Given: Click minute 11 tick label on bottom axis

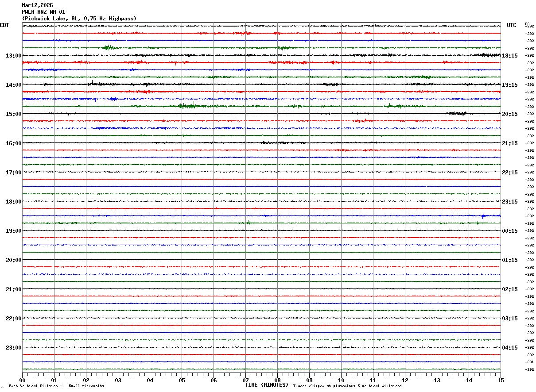Looking at the screenshot, I should 373,380.
